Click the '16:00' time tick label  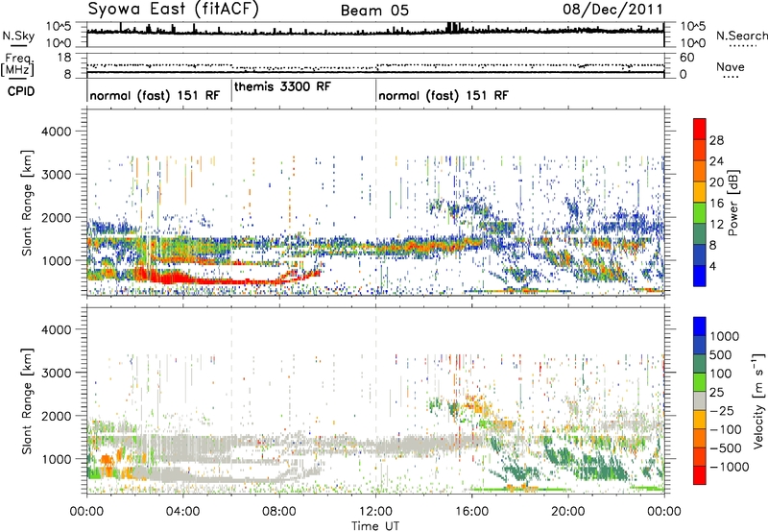point(471,512)
